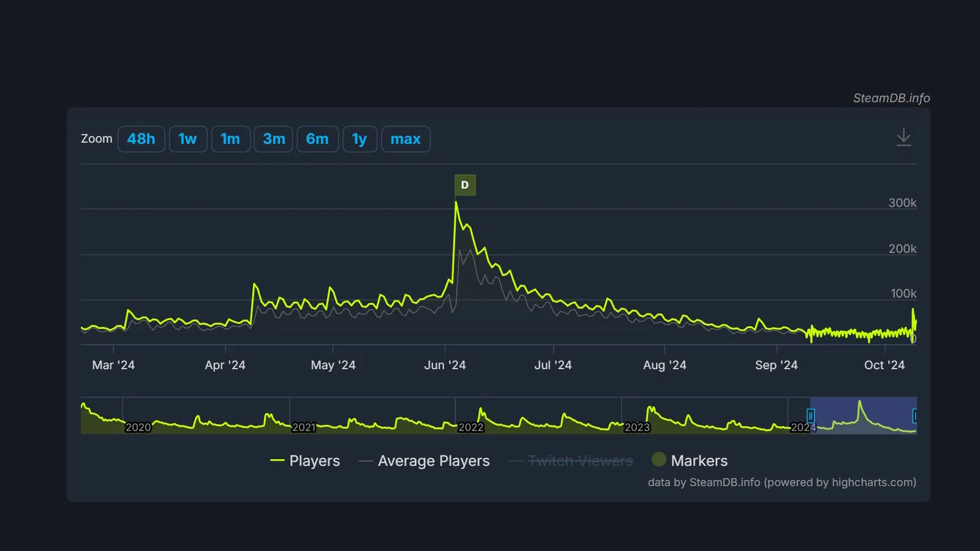The image size is (980, 551).
Task: Select the 1y zoom preset
Action: 360,139
